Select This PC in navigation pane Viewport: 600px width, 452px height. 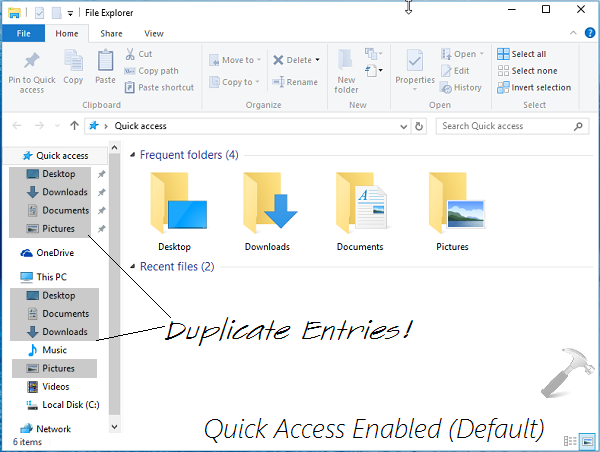[x=43, y=277]
